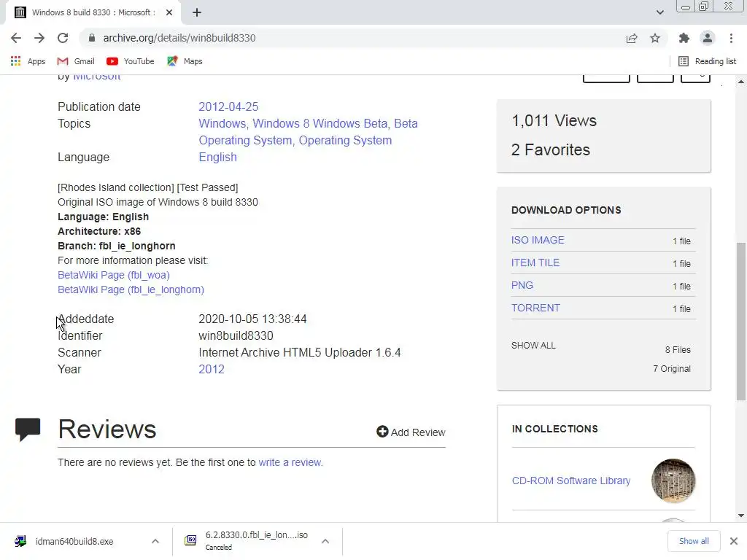Download the ITEM TILE file
Image resolution: width=747 pixels, height=560 pixels.
(535, 262)
